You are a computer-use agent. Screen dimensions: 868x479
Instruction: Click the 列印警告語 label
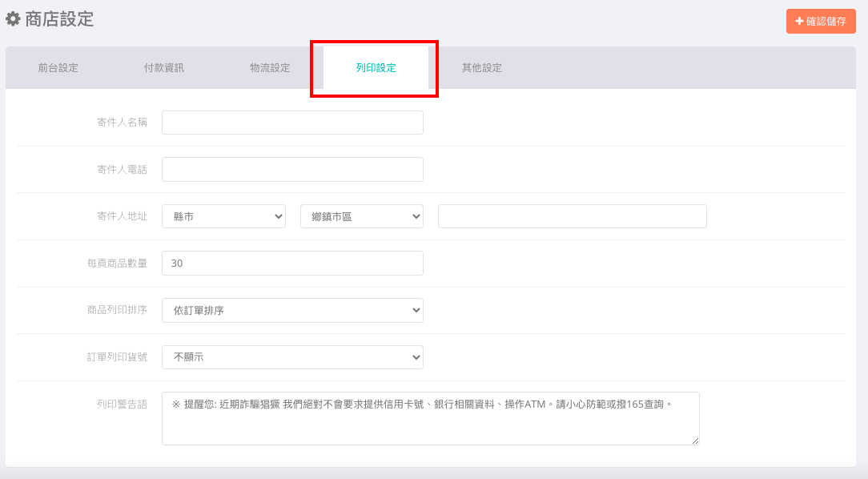point(122,405)
